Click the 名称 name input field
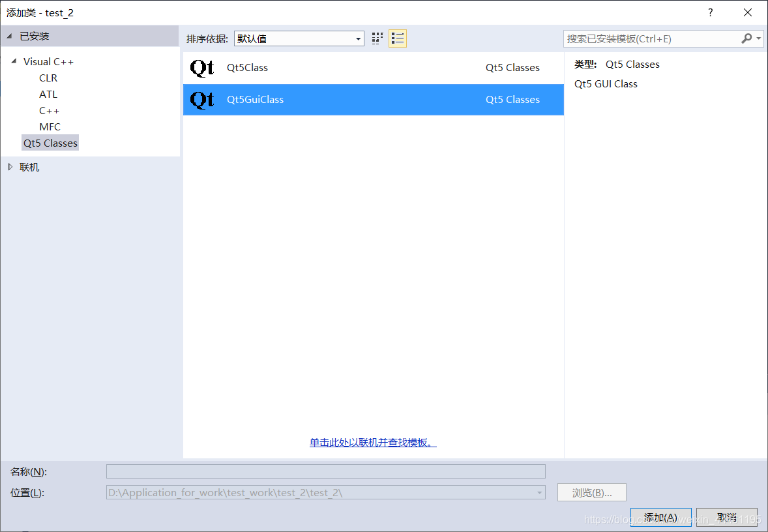The image size is (768, 532). coord(326,471)
